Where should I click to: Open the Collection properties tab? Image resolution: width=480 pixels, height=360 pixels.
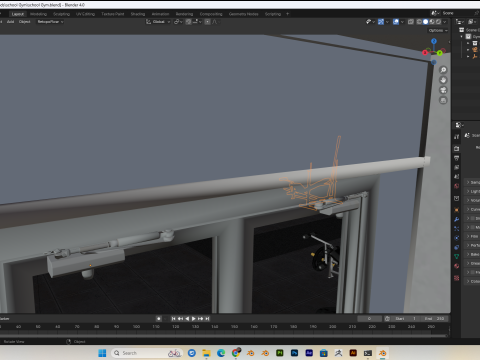coord(457,198)
